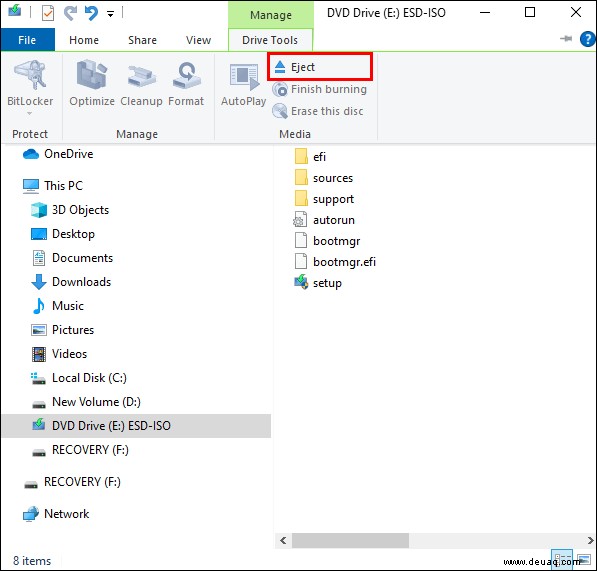Click the horizontal scrollbar left arrow

click(283, 540)
